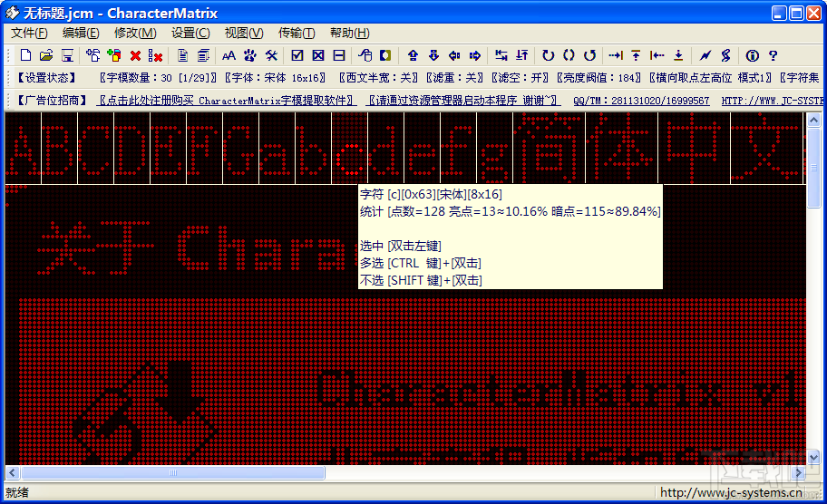Screen dimensions: 827x504
Task: Click the 滤空: 开 status entry
Action: click(x=520, y=78)
